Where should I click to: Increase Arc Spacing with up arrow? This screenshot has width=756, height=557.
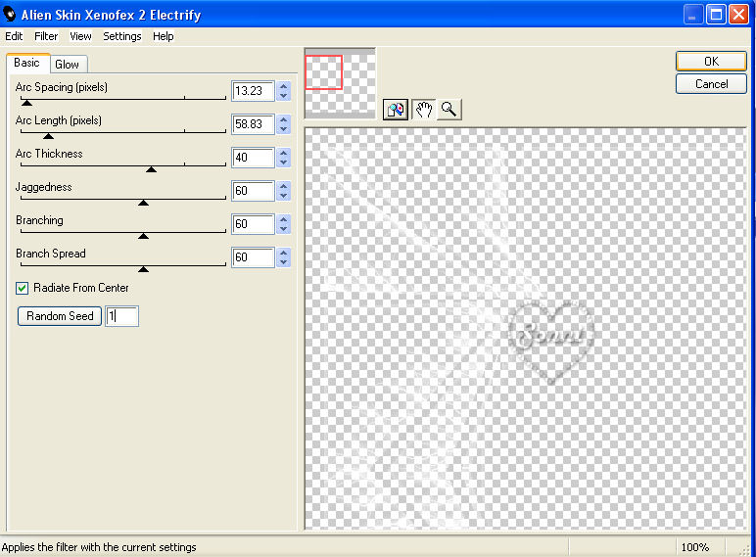pyautogui.click(x=284, y=86)
